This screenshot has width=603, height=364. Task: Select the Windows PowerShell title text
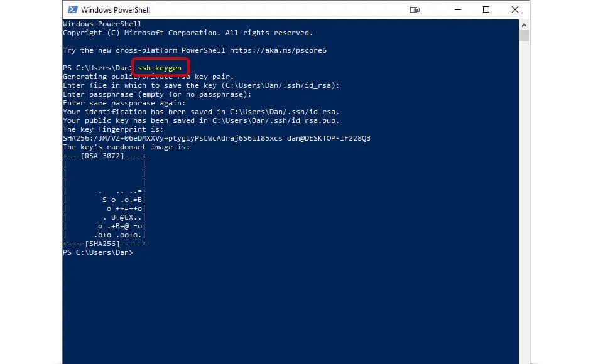coord(116,9)
